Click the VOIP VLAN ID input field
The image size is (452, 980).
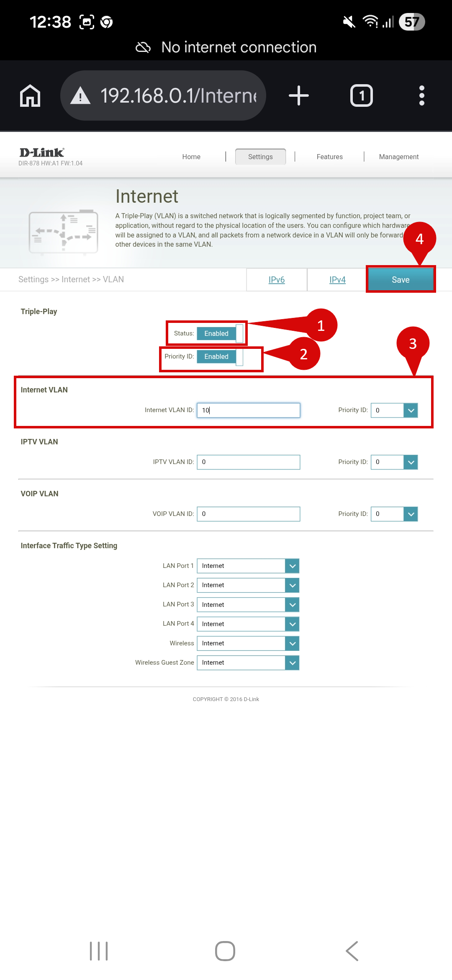tap(248, 514)
